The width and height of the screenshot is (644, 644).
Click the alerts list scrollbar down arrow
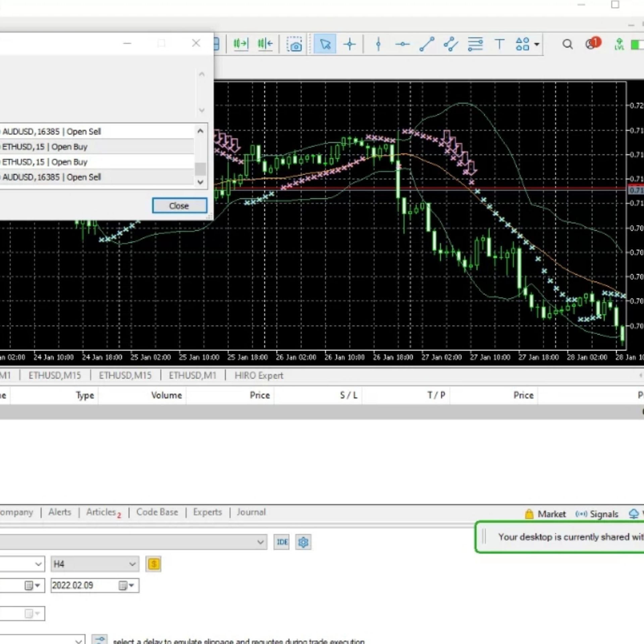201,182
